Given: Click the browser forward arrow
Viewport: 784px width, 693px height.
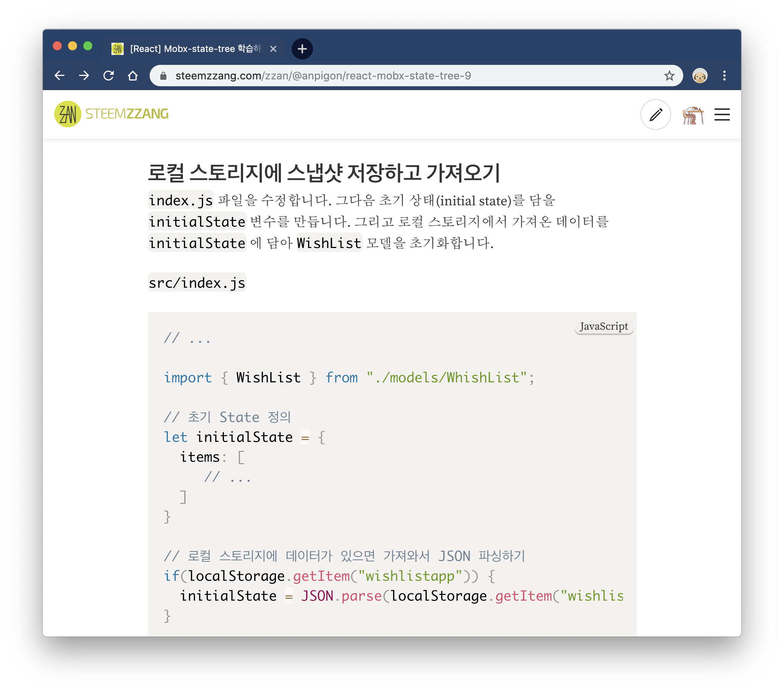Looking at the screenshot, I should tap(84, 76).
